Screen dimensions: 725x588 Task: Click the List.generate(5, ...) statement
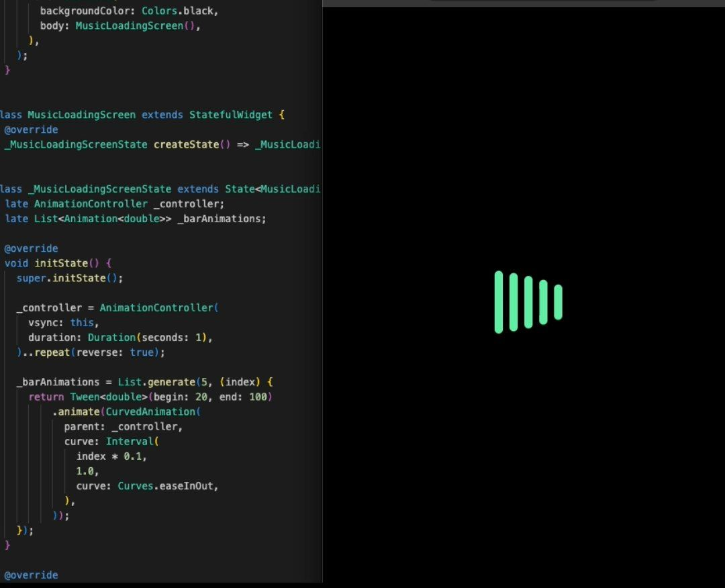pyautogui.click(x=156, y=382)
